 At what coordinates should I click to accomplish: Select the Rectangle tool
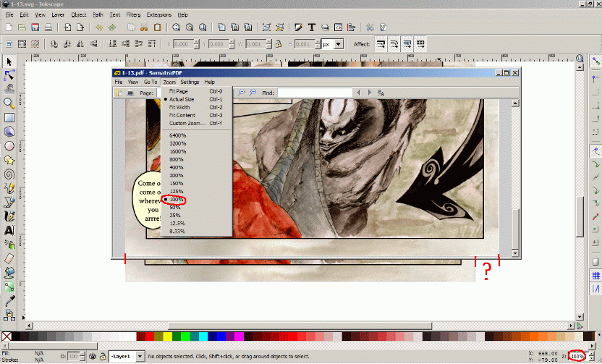(9, 117)
